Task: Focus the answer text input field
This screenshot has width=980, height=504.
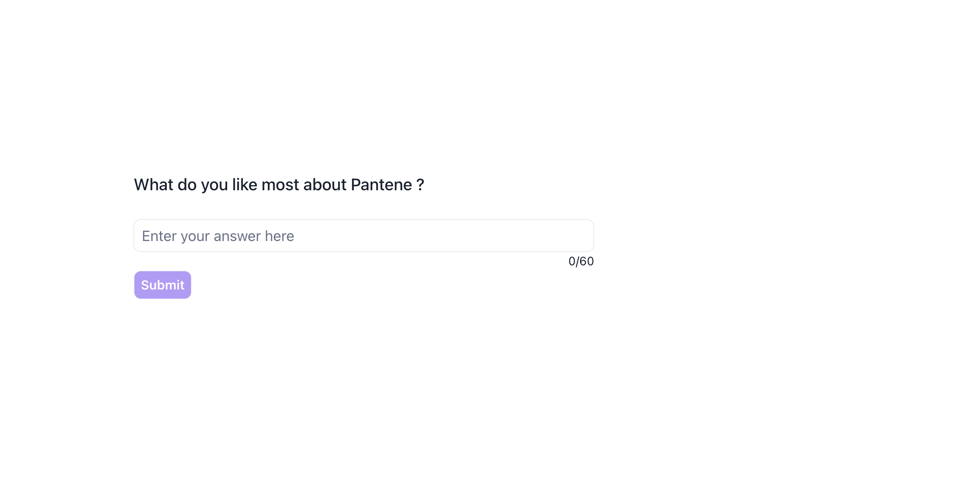Action: [363, 236]
